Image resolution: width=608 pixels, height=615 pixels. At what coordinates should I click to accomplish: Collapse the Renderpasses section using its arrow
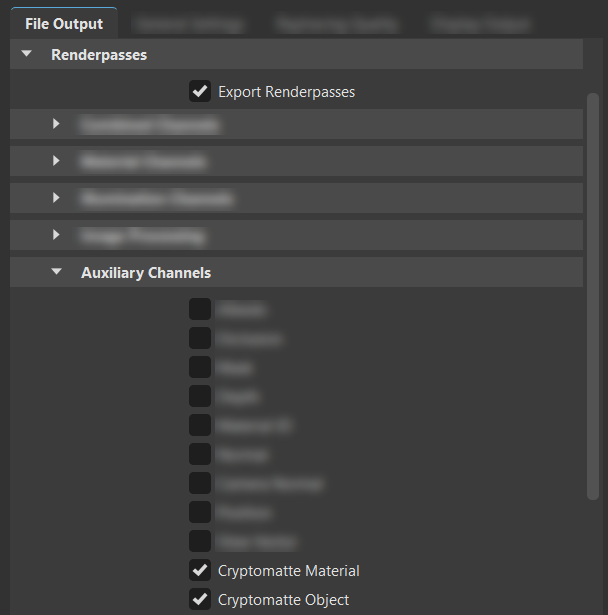27,55
